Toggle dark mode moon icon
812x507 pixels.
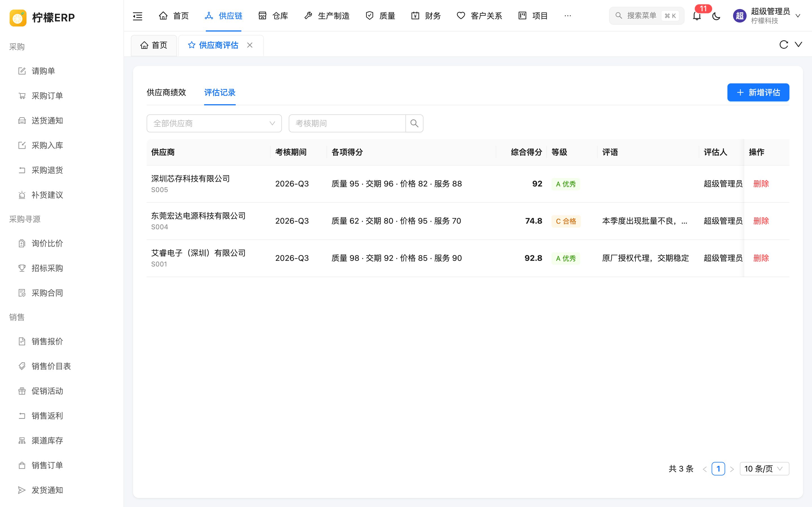[716, 16]
